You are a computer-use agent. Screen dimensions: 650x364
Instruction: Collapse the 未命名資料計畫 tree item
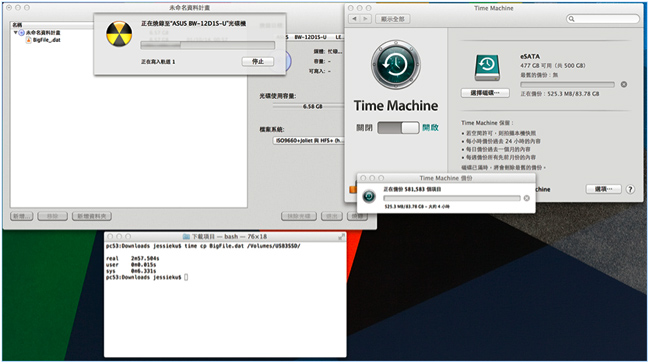tap(15, 32)
